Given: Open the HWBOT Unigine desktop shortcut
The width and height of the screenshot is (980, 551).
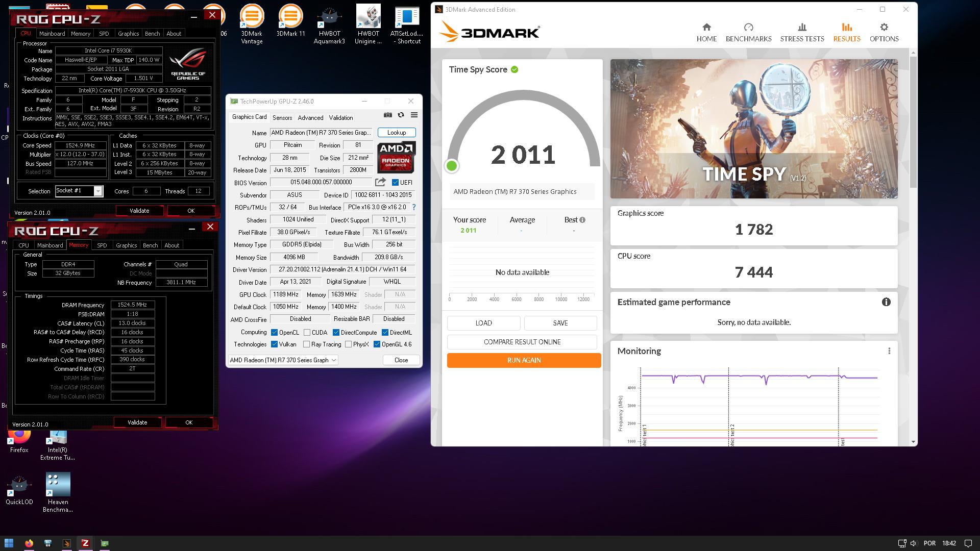Looking at the screenshot, I should 368,24.
